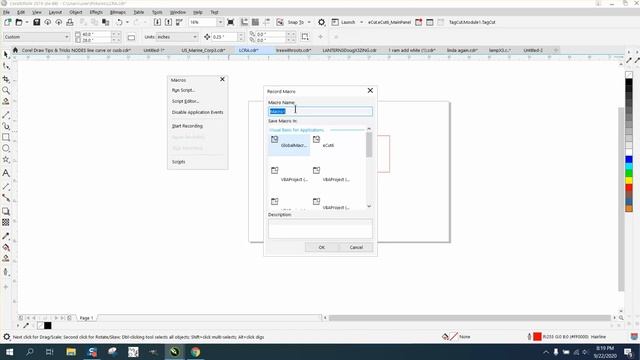Viewport: 640px width, 360px height.
Task: Select the Crop tool in toolbox
Action: tap(6, 79)
